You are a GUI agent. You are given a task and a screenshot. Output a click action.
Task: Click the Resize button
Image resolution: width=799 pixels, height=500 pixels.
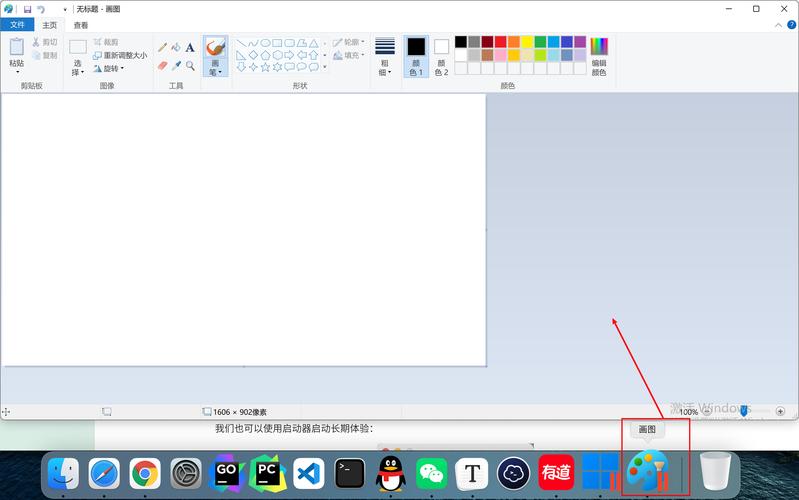coord(120,56)
